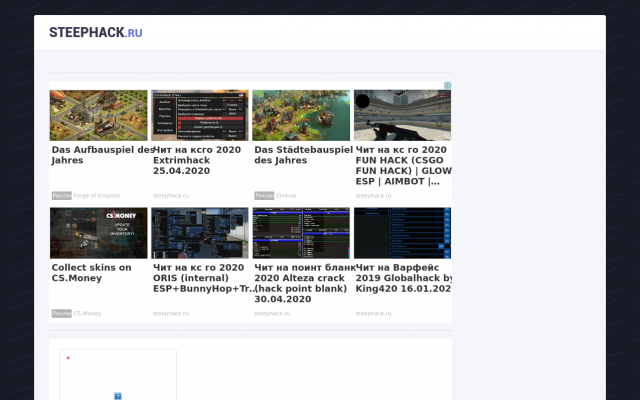Open 'Чит на Варфейс 2019 Globalhack' headline
This screenshot has height=400, width=640.
point(404,278)
